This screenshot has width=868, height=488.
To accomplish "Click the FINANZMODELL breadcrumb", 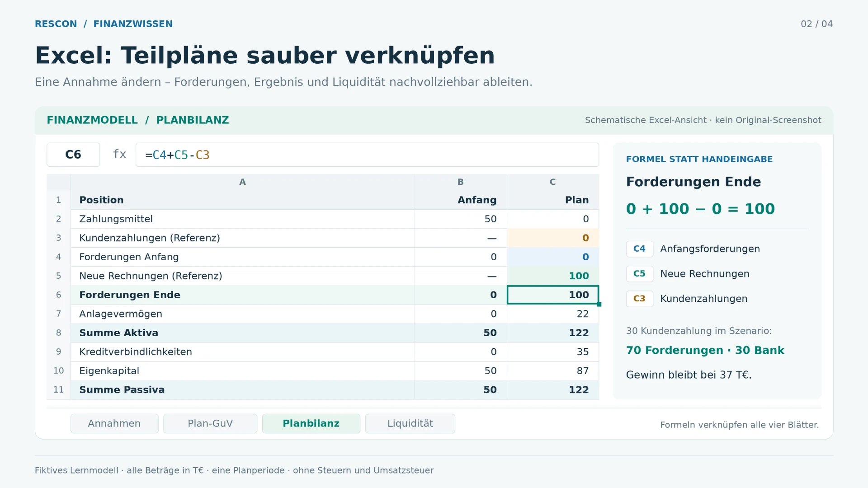I will tap(92, 120).
